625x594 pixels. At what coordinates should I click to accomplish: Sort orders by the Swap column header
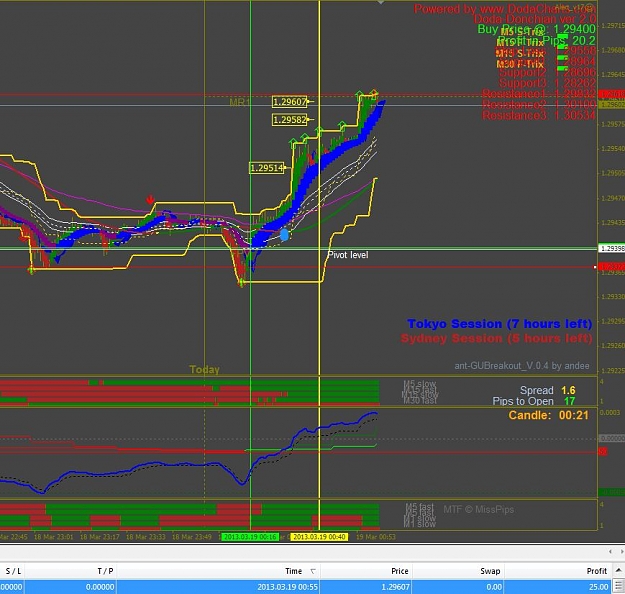[x=490, y=571]
